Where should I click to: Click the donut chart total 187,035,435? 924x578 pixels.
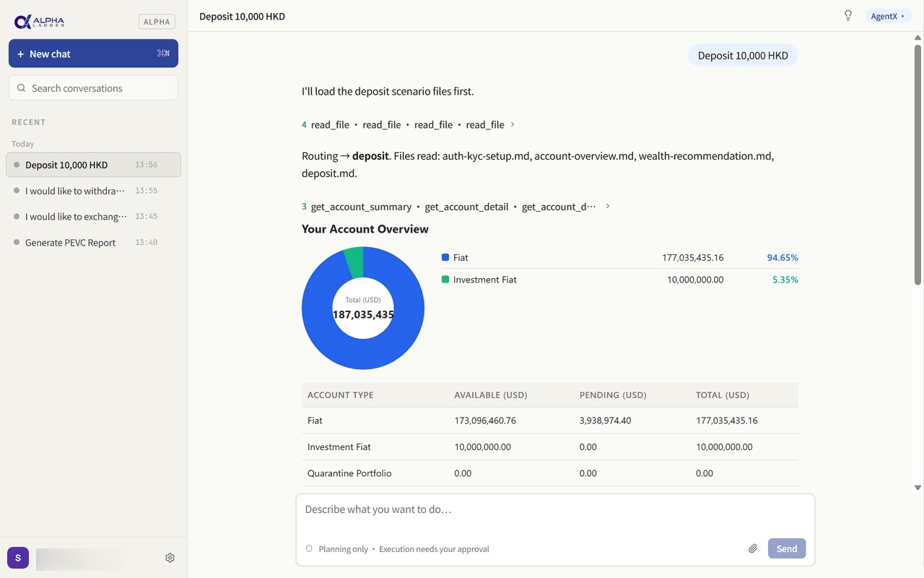(363, 315)
